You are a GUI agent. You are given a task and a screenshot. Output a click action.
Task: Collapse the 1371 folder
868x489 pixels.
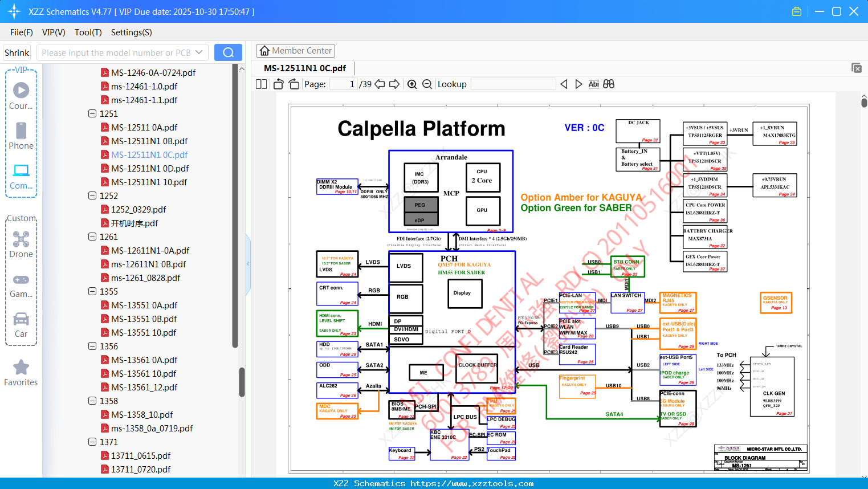[x=92, y=442]
